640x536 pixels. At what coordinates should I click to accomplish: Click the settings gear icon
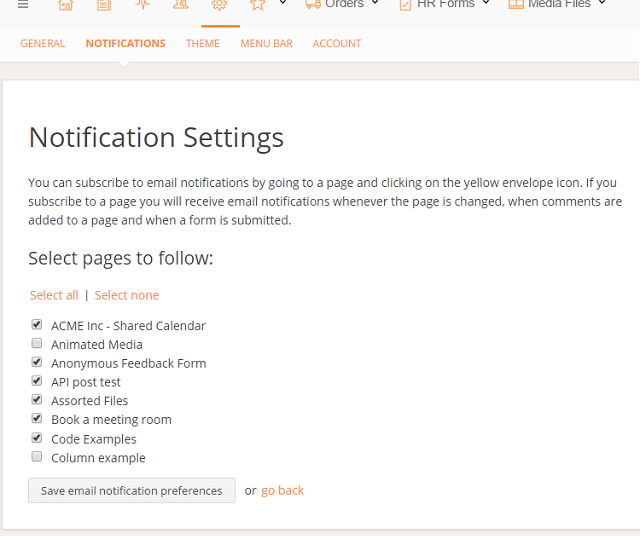(x=220, y=5)
